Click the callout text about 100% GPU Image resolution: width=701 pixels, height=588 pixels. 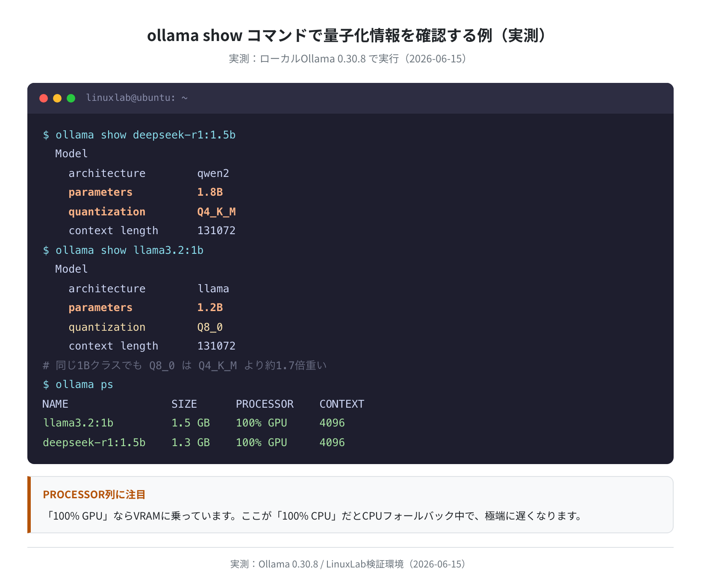point(315,516)
